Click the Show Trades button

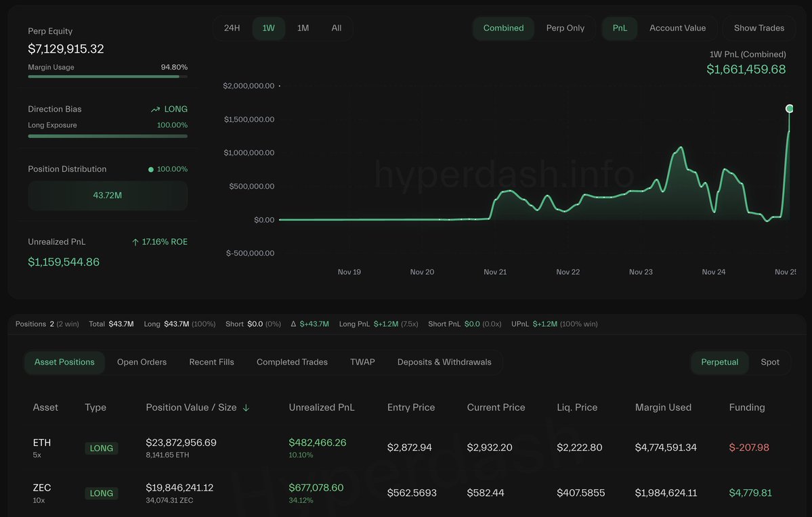758,28
